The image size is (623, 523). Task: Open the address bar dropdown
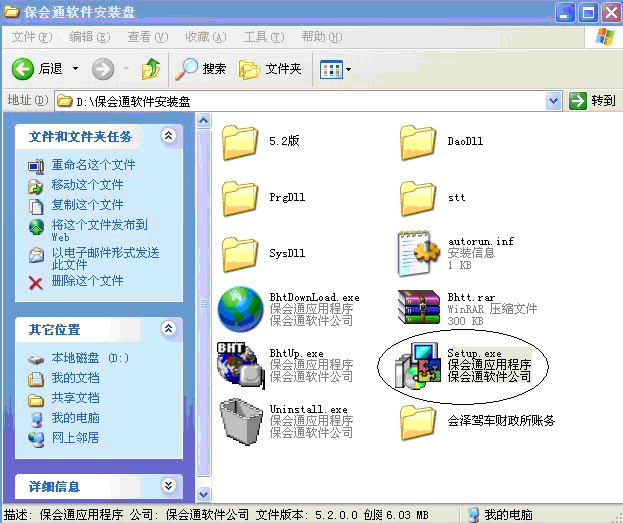tap(553, 101)
